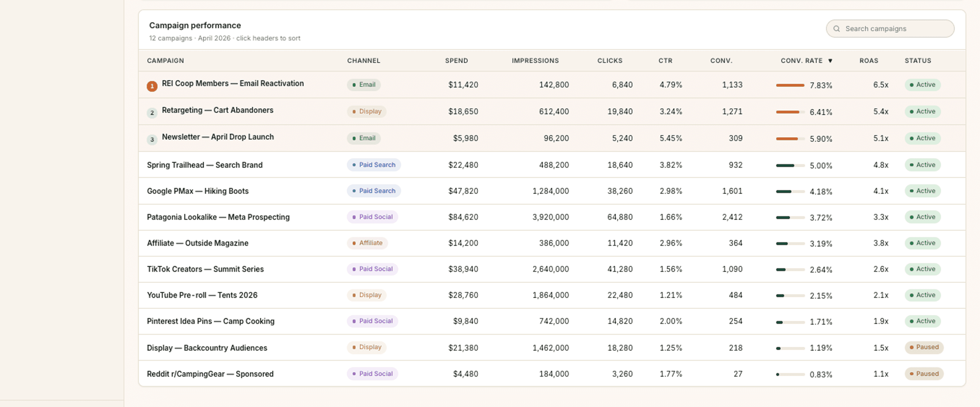Click the Conv. Rate sort arrow
Image resolution: width=980 pixels, height=407 pixels.
tap(830, 61)
